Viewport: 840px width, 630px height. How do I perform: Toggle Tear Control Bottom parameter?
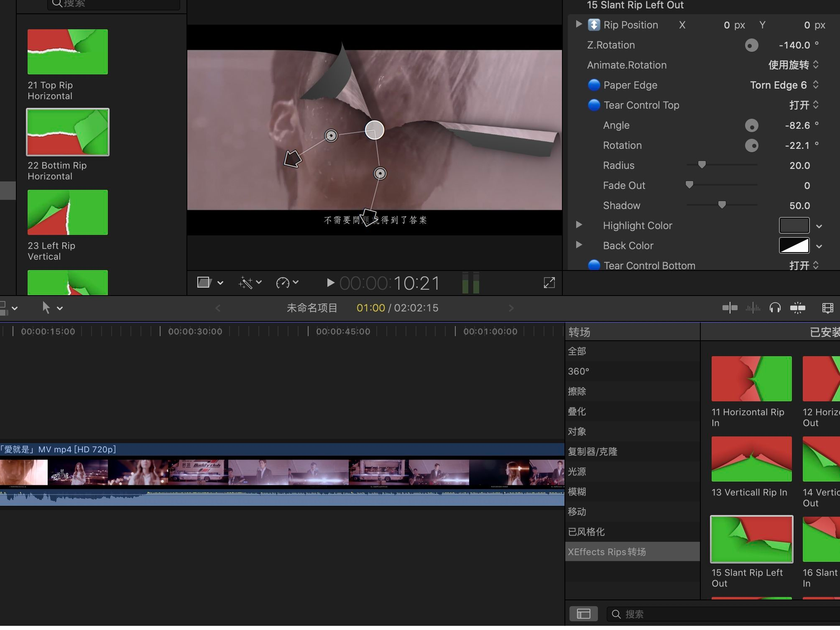(x=594, y=265)
